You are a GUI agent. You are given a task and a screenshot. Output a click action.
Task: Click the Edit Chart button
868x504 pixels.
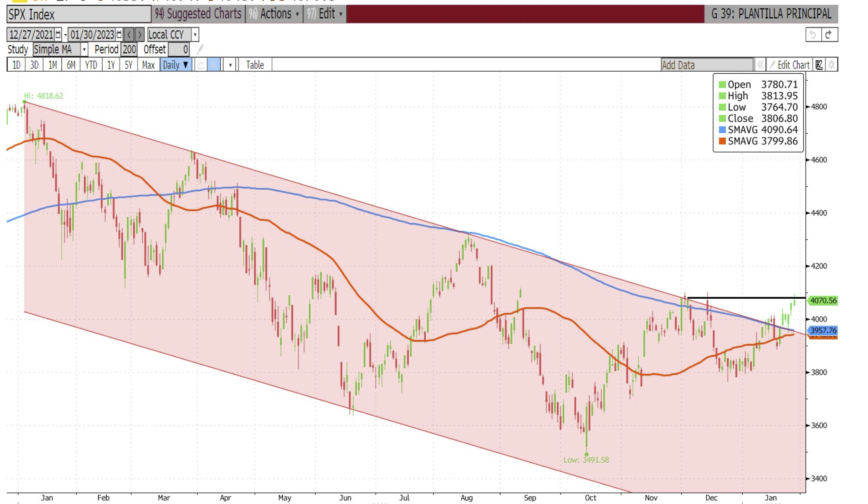click(x=790, y=65)
